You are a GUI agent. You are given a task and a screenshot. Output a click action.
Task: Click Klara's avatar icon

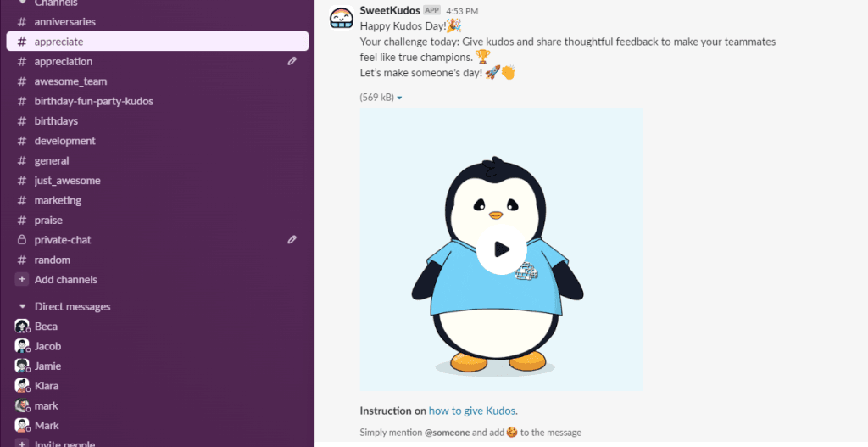click(x=22, y=386)
